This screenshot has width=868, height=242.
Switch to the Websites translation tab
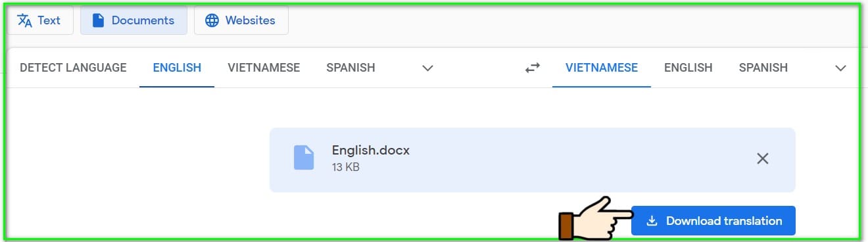(x=241, y=20)
